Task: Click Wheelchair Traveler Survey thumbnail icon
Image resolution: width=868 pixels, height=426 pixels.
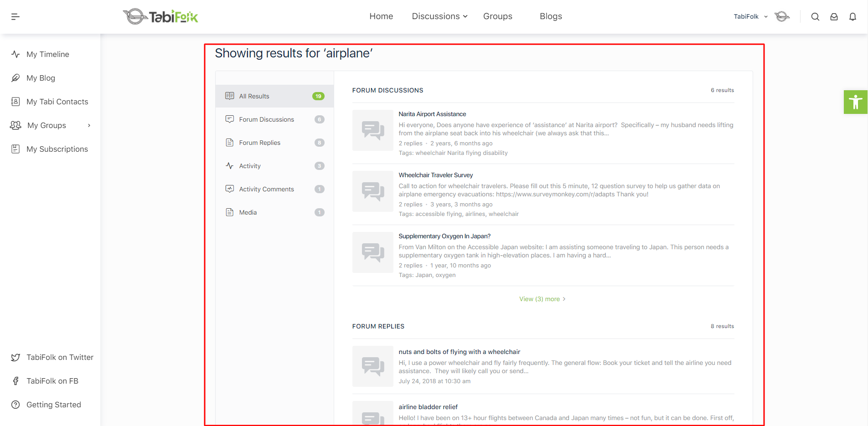Action: click(x=373, y=191)
